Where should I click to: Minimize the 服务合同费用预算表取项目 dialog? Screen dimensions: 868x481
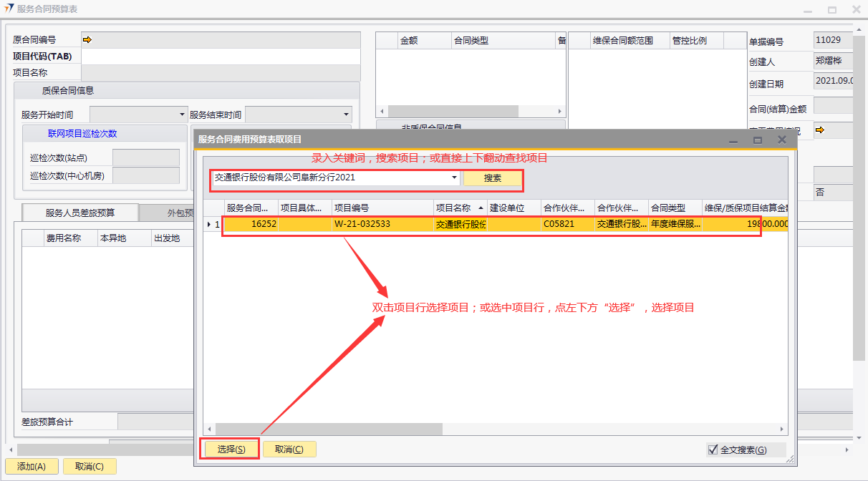coord(733,140)
